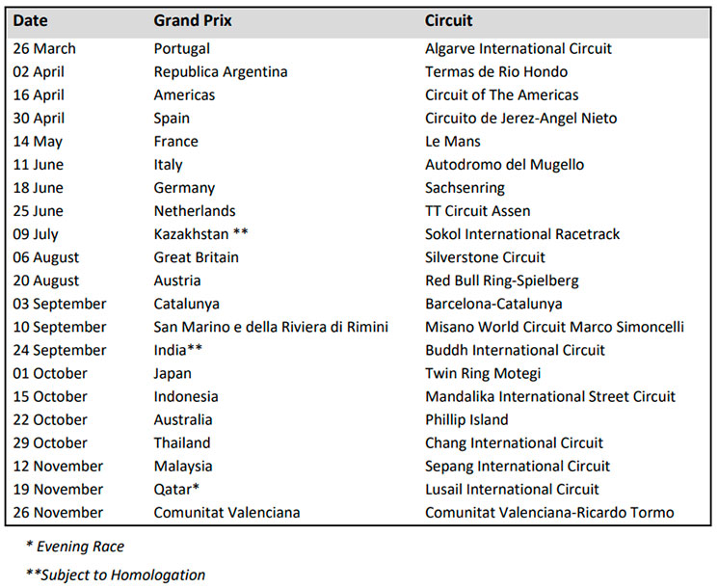Click the Circuit column header

448,20
